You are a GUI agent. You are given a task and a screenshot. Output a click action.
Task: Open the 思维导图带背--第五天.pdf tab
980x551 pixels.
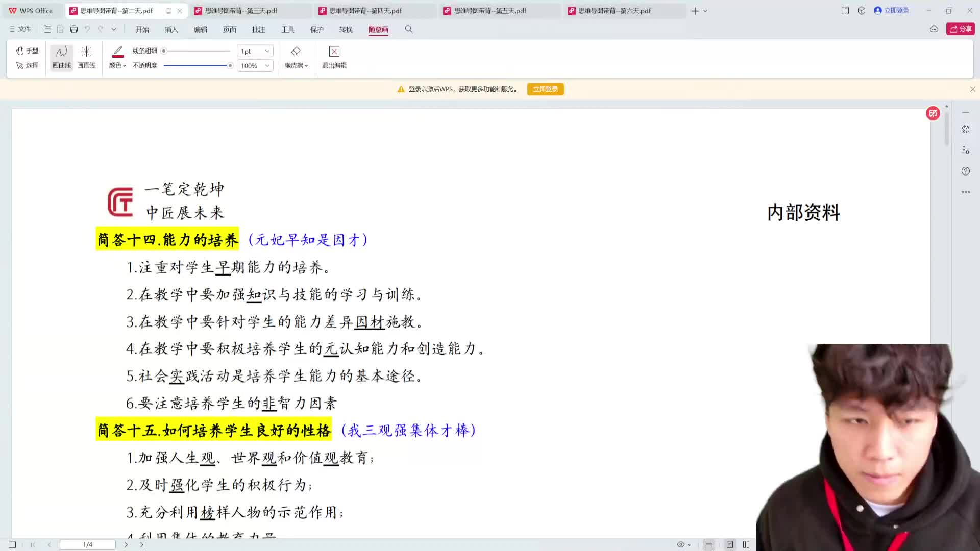[490, 10]
